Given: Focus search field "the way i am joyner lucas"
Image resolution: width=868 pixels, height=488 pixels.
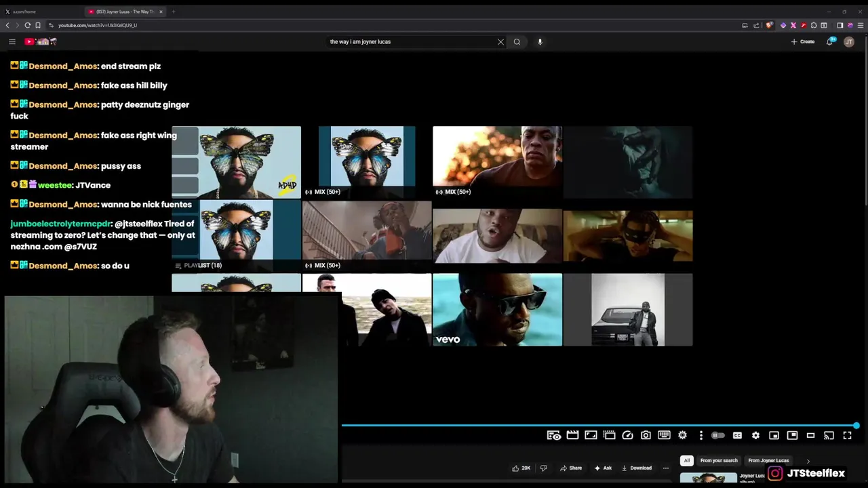Looking at the screenshot, I should coord(411,41).
